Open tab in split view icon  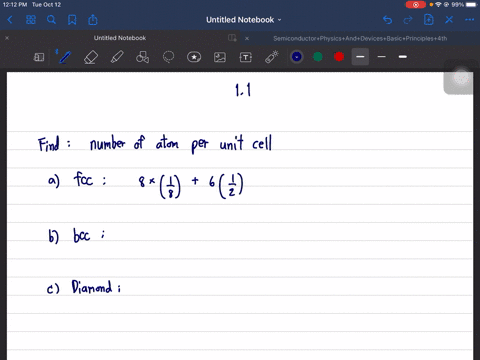232,38
